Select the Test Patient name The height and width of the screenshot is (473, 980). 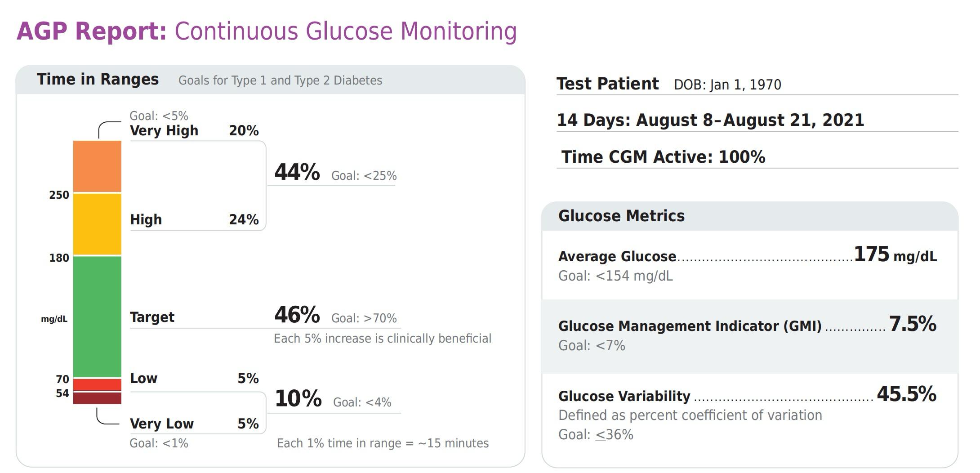pyautogui.click(x=607, y=84)
